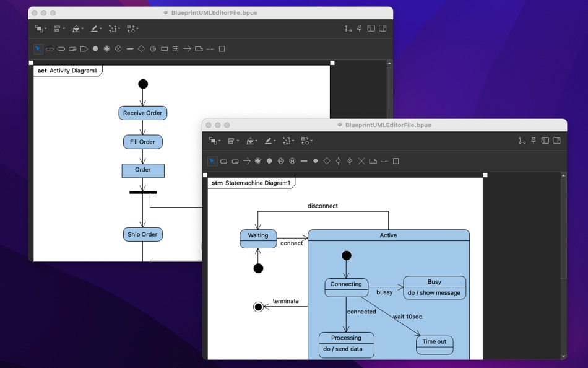This screenshot has height=368, width=588.
Task: Choose the note tool in Activity window
Action: tap(199, 49)
